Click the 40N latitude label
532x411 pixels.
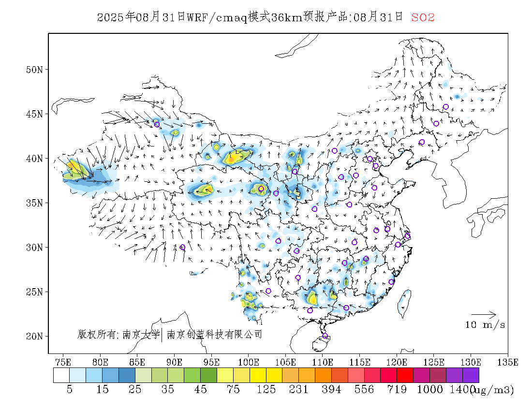[35, 159]
